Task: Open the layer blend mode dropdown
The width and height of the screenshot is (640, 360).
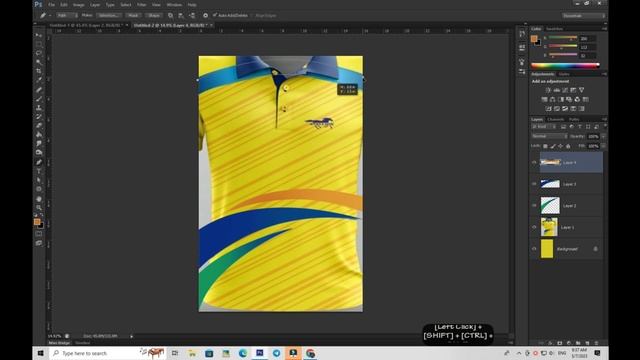Action: click(549, 136)
